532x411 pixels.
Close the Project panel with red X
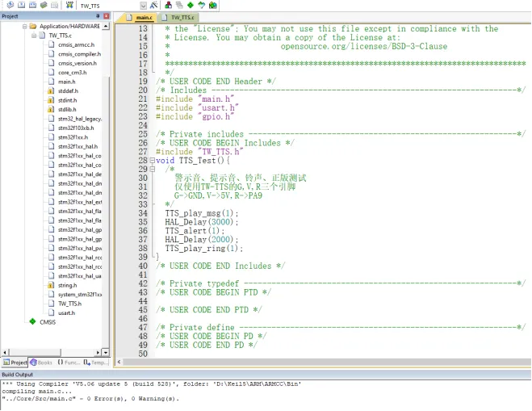tap(105, 16)
